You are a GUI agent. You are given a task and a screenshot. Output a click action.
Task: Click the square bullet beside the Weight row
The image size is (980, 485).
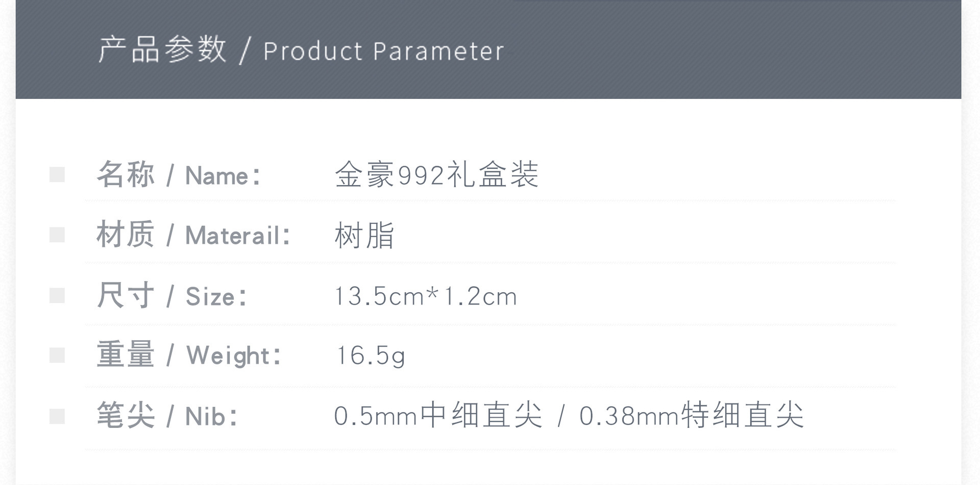tap(57, 355)
